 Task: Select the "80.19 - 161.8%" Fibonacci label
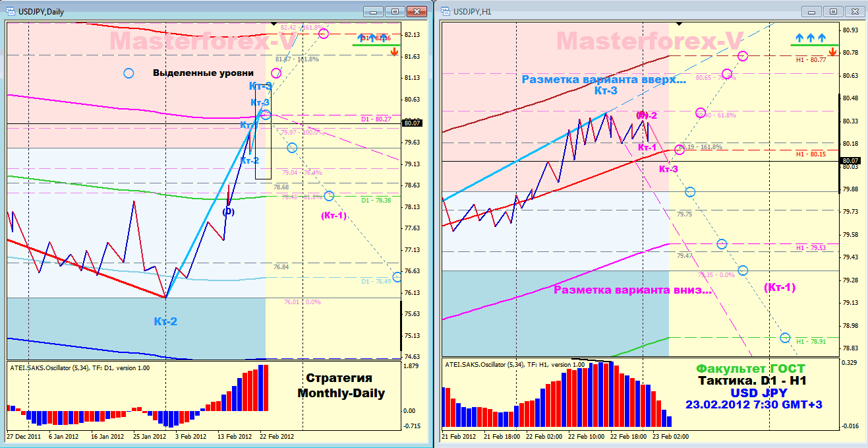point(699,147)
